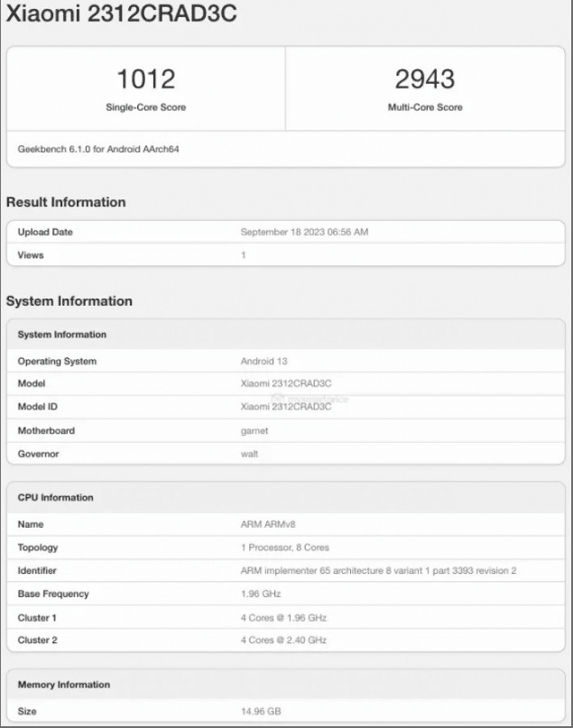Screen dimensions: 573x728
Task: Click the Operating System label
Action: 57,361
